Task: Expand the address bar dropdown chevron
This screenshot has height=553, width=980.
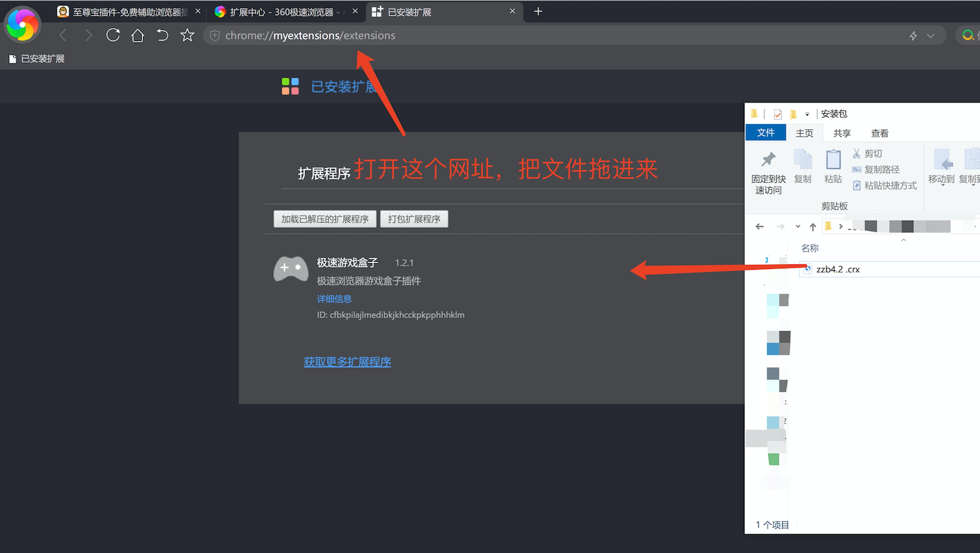Action: [x=931, y=36]
